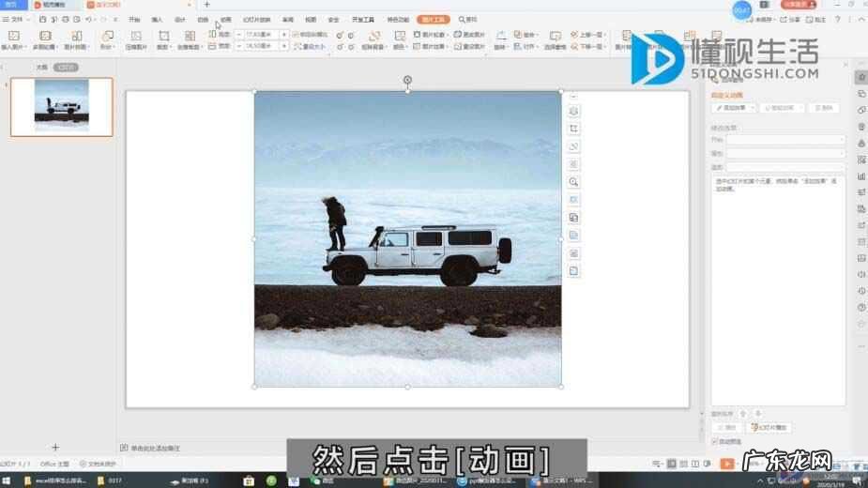The width and height of the screenshot is (868, 488).
Task: Click the Slide Play button in animation pane
Action: pos(769,428)
